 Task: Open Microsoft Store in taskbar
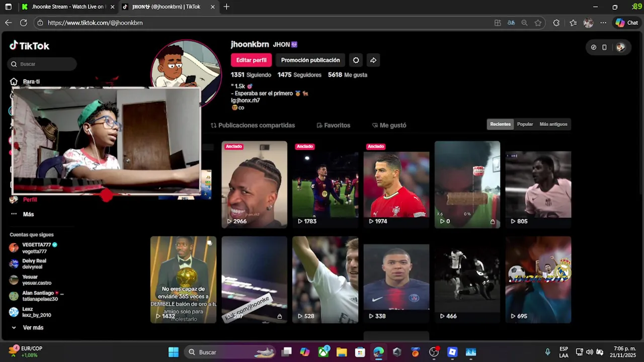coord(360,352)
